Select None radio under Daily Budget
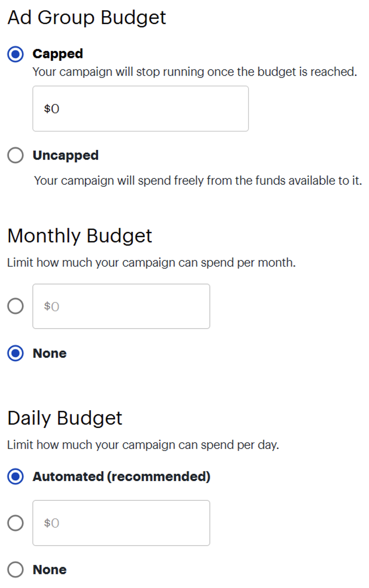Viewport: 369px width, 588px height. click(15, 570)
